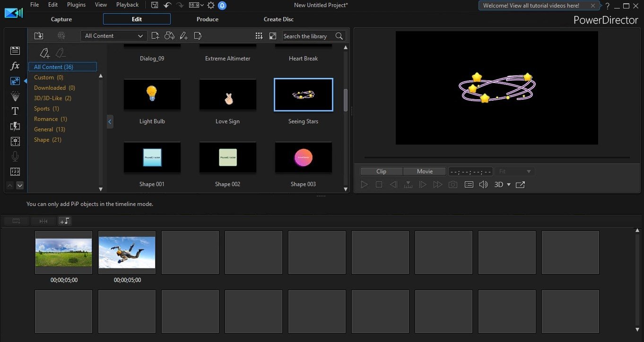Undock the preview window icon
644x342 pixels.
[520, 185]
